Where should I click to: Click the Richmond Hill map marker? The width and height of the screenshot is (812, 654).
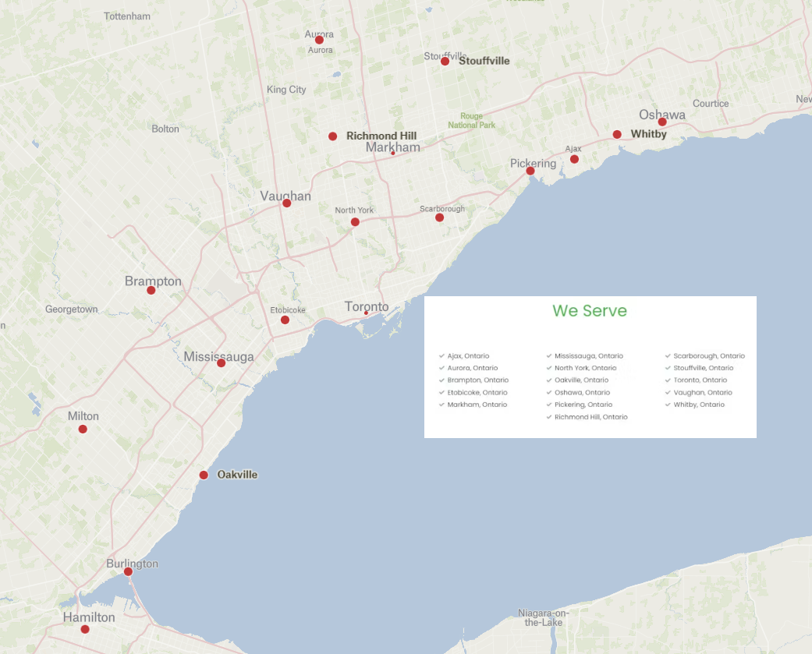(x=333, y=136)
